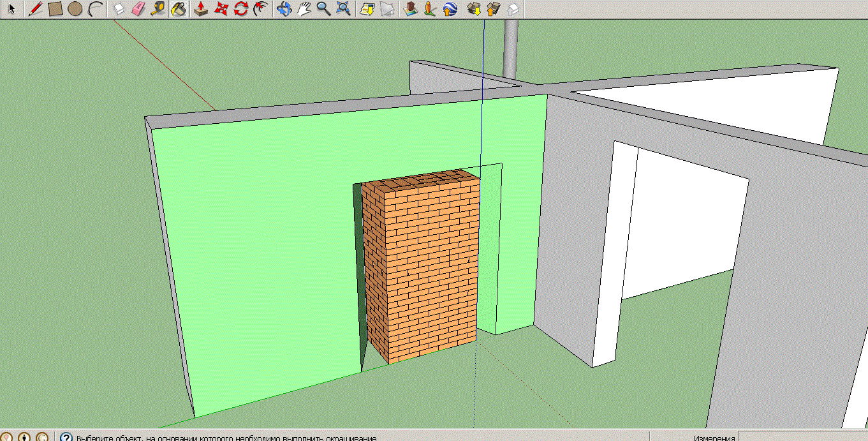Pick the Zoom magnifier tool
Screen dimensions: 868x441
click(x=323, y=9)
